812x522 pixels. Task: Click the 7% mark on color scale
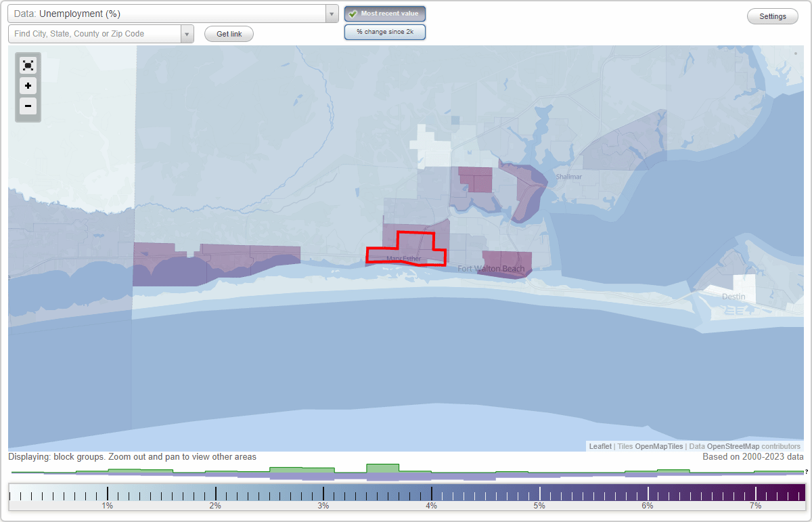pyautogui.click(x=756, y=505)
